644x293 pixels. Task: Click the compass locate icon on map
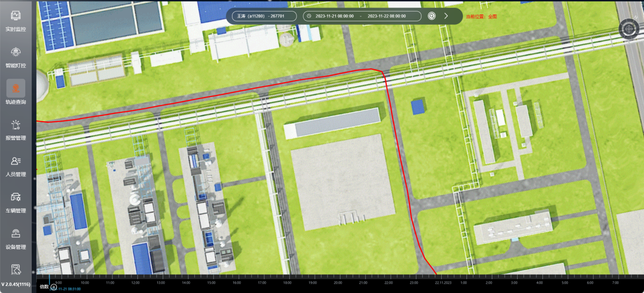point(630,29)
